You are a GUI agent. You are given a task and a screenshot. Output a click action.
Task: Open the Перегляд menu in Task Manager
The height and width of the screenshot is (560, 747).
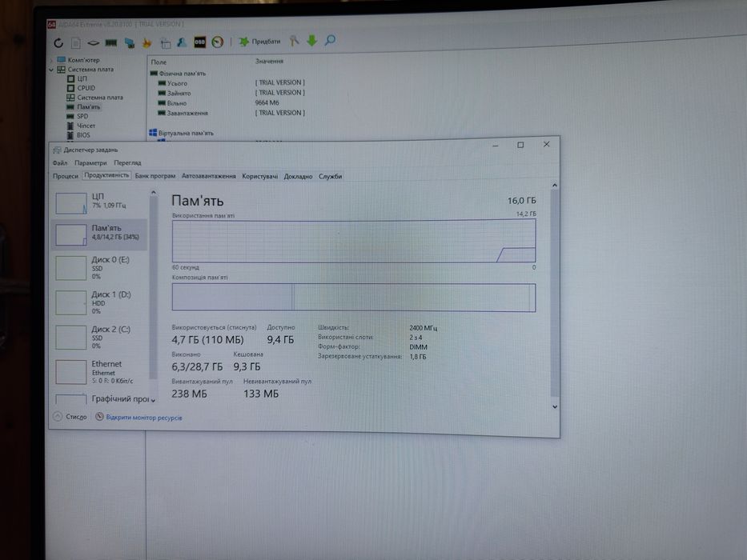127,163
